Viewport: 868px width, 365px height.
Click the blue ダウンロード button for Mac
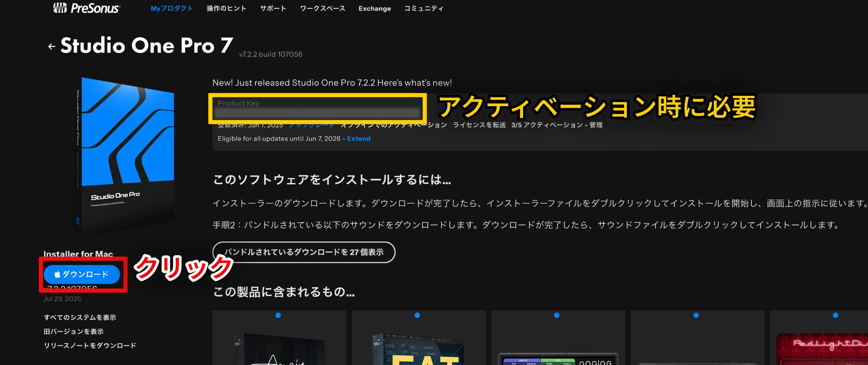[x=82, y=275]
